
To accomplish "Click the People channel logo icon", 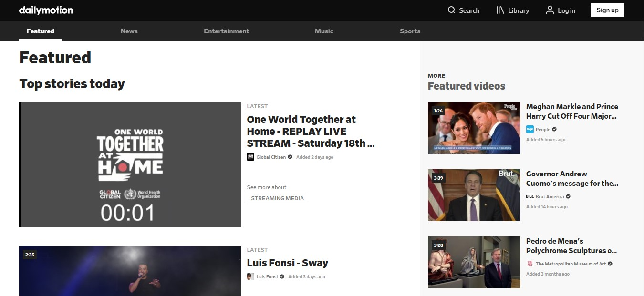I will click(x=530, y=129).
